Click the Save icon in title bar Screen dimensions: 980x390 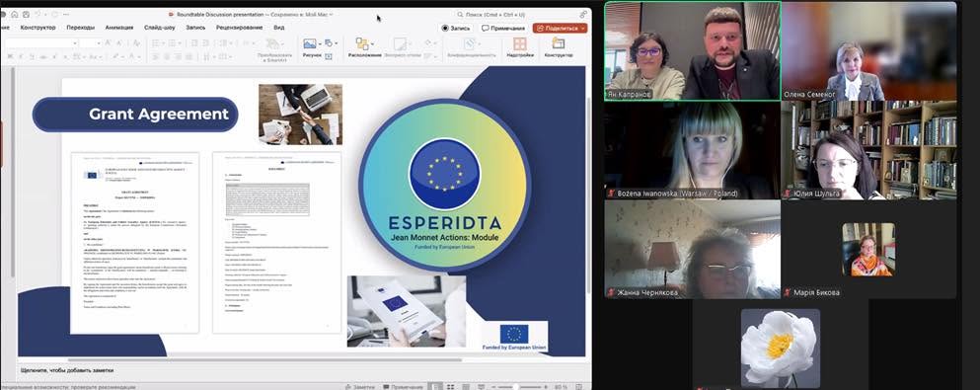click(27, 14)
